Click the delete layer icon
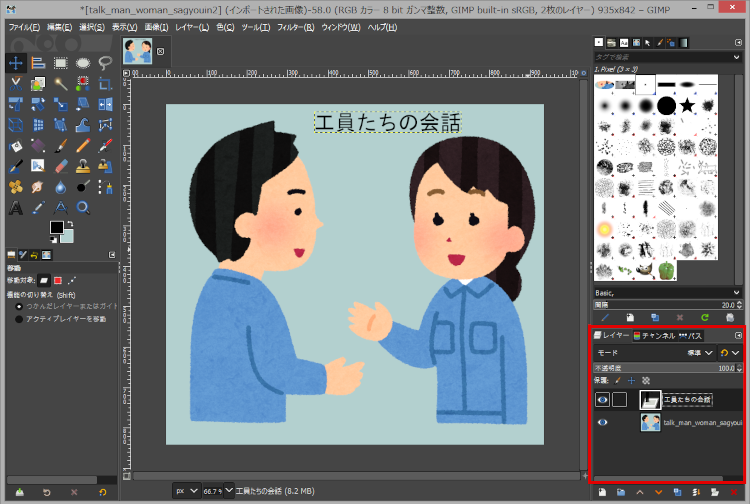 point(735,493)
